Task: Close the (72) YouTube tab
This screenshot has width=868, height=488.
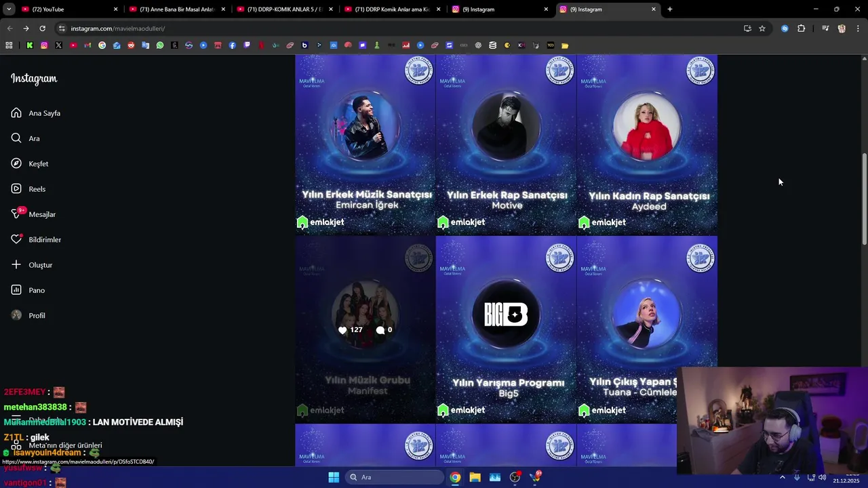Action: point(115,9)
